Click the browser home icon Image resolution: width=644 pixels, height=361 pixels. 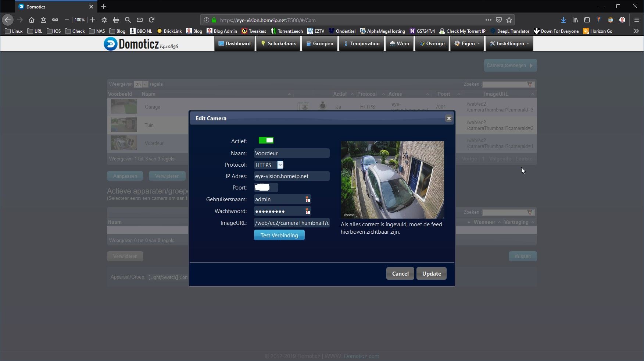(x=32, y=20)
